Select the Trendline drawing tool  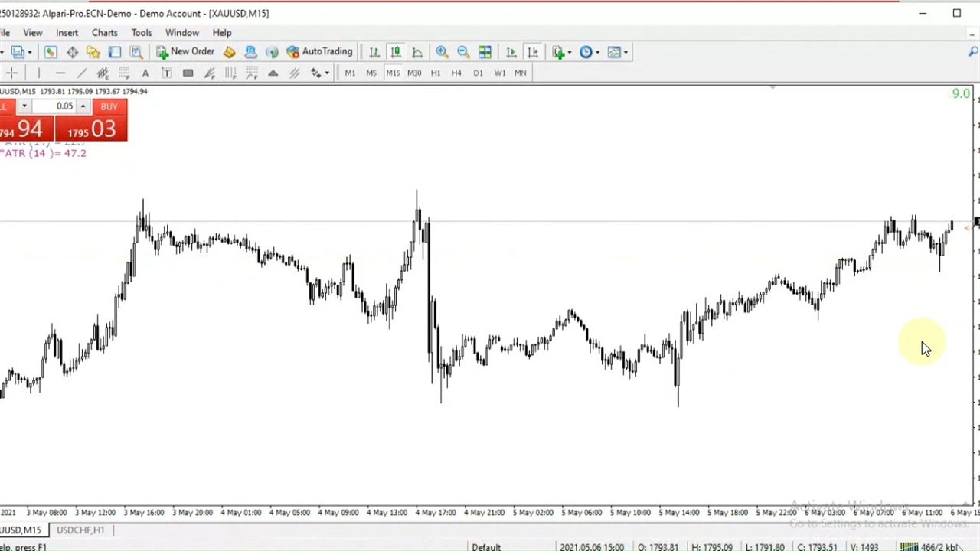(81, 73)
